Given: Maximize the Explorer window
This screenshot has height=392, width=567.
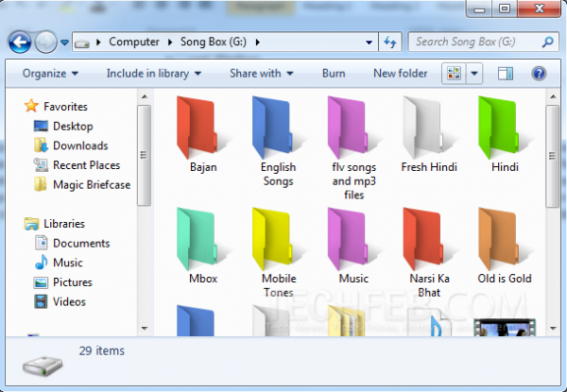Looking at the screenshot, I should (x=505, y=9).
